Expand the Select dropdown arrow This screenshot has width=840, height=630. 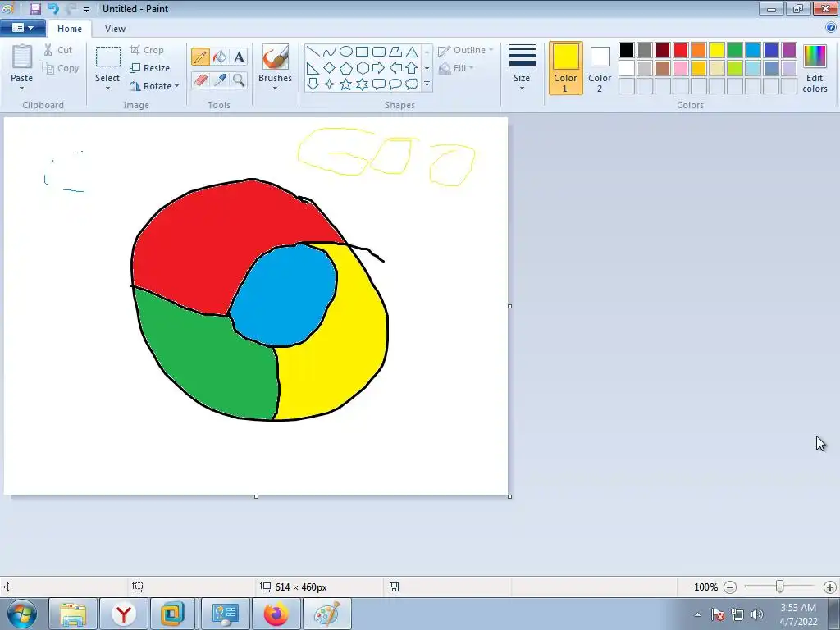pos(107,89)
